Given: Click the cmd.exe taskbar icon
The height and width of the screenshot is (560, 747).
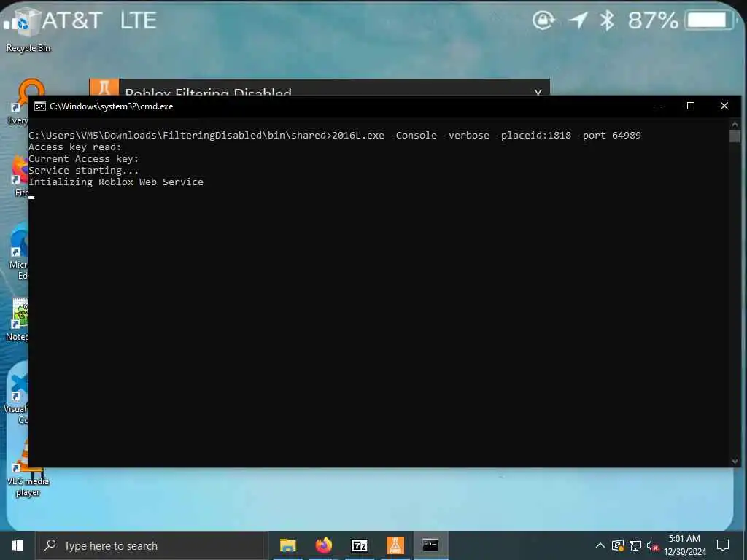Looking at the screenshot, I should (x=430, y=545).
